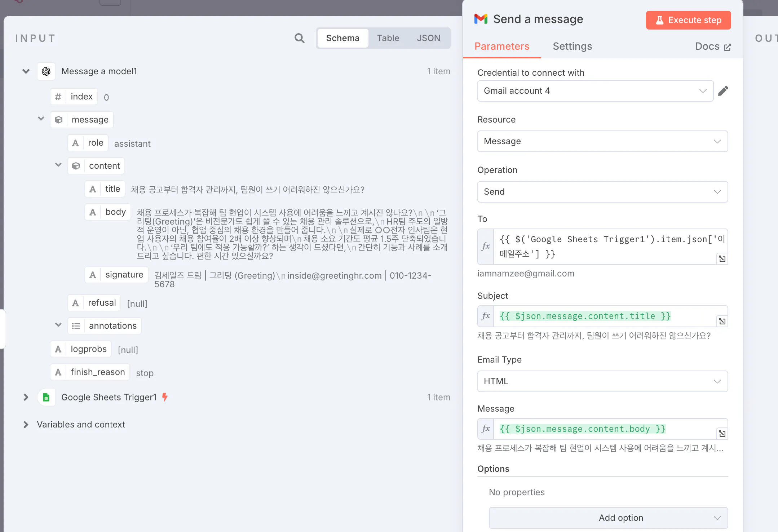
Task: Open expression editor for Subject field
Action: coord(722,321)
